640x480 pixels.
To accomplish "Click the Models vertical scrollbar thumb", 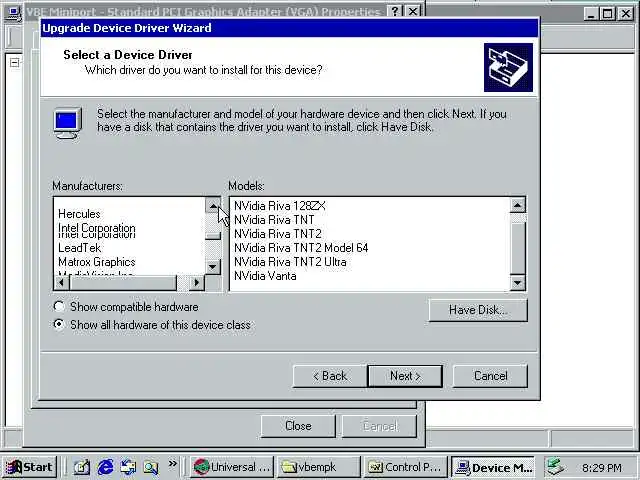I will (518, 248).
